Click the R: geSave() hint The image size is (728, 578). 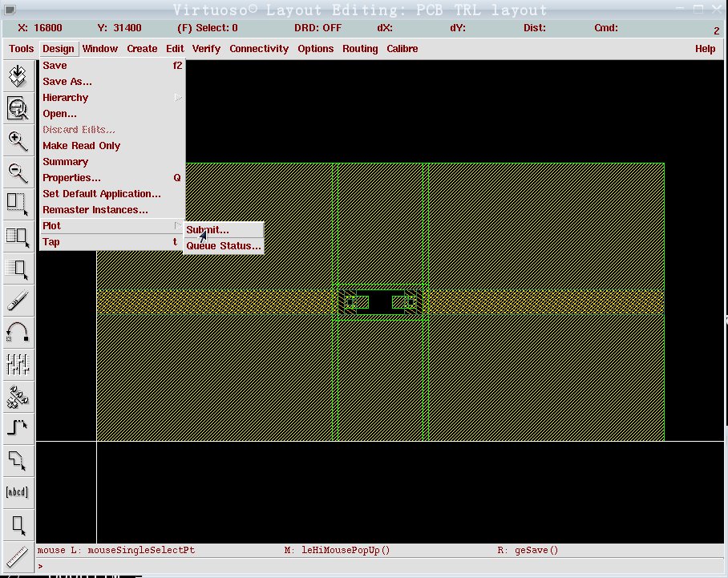coord(528,550)
